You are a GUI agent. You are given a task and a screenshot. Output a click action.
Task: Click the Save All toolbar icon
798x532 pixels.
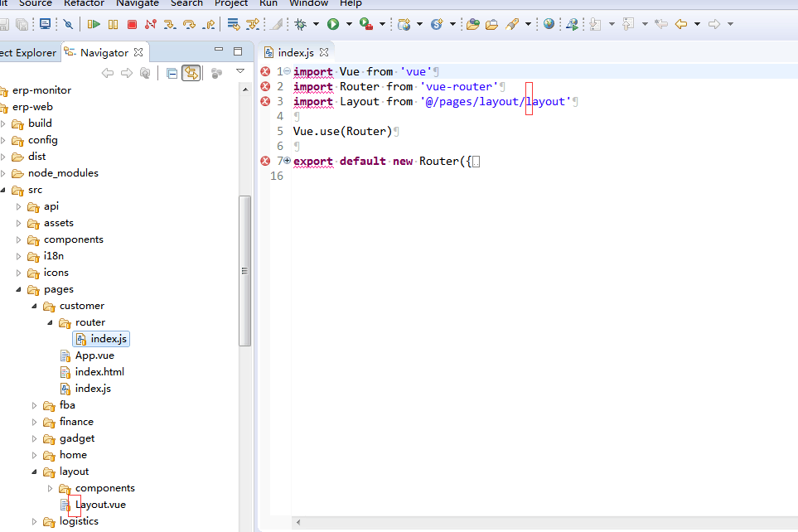coord(22,24)
